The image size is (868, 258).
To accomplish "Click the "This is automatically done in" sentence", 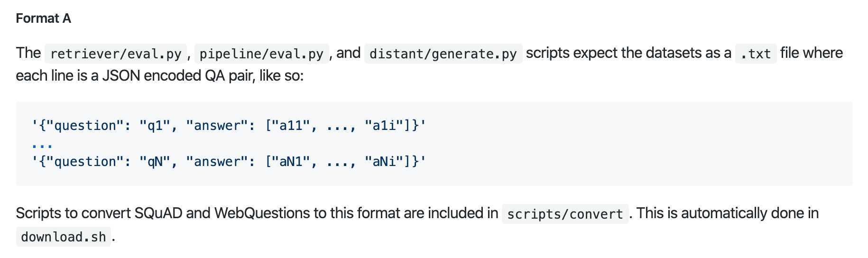I will pos(728,213).
